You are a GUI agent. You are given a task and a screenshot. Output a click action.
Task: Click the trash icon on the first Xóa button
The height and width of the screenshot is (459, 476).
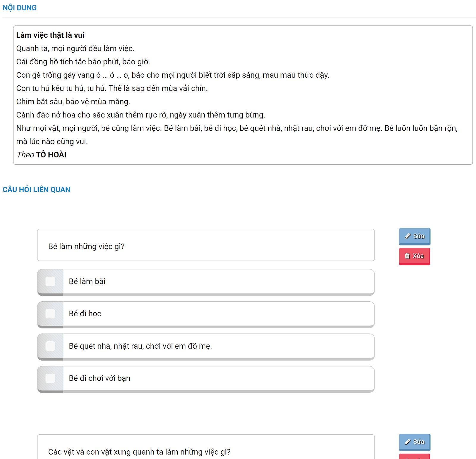click(407, 256)
